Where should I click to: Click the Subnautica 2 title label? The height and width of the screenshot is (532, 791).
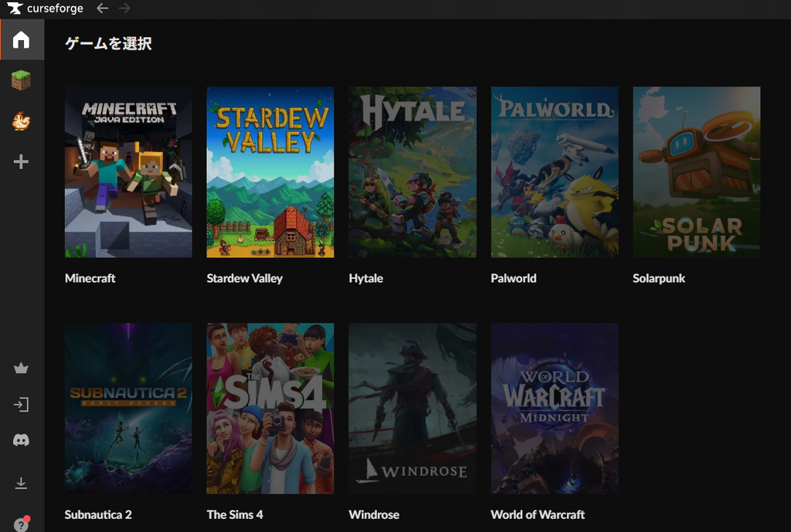98,515
